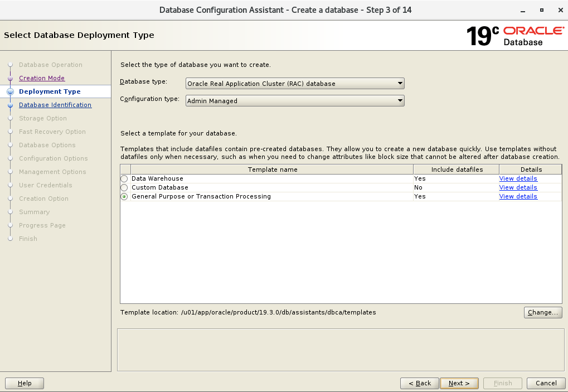Click the Details column header
568x392 pixels.
[531, 170]
